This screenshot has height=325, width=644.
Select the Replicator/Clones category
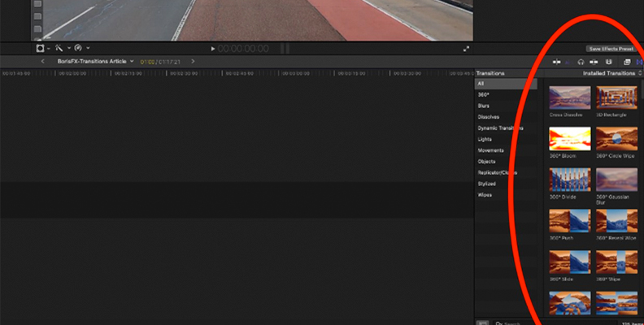[x=506, y=173]
